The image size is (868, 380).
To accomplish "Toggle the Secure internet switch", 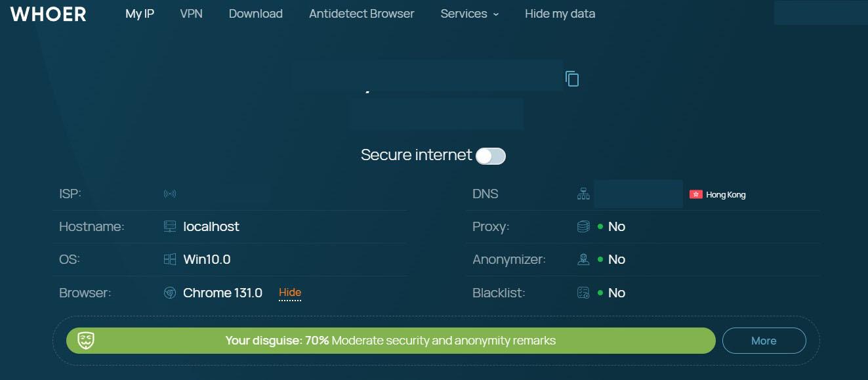I will pos(491,156).
